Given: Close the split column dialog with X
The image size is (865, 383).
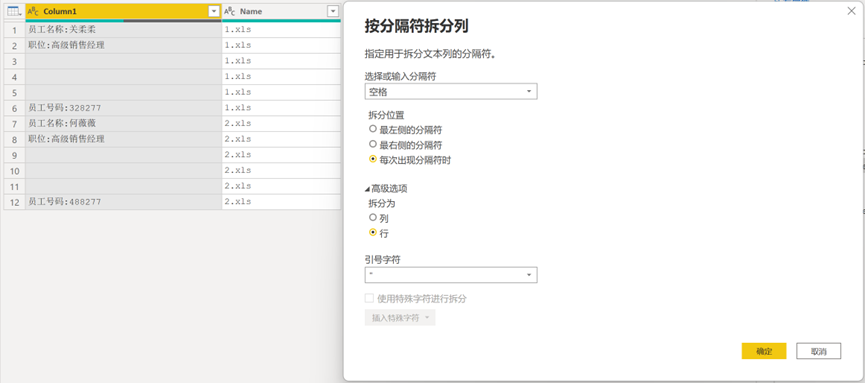Looking at the screenshot, I should 851,10.
